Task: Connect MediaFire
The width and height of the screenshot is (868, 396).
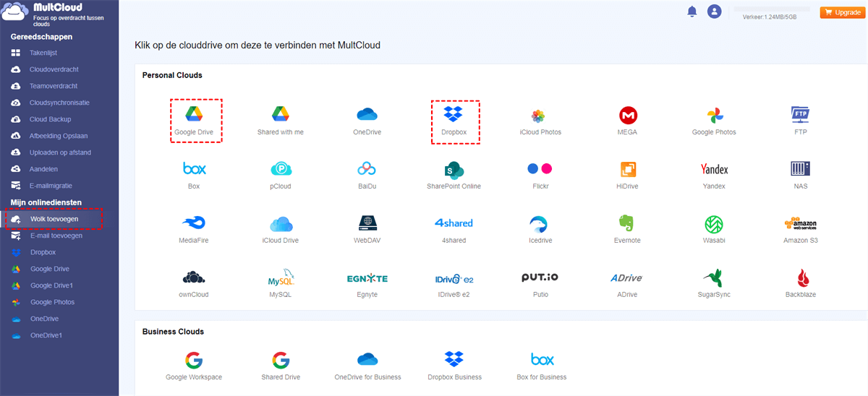Action: coord(194,229)
